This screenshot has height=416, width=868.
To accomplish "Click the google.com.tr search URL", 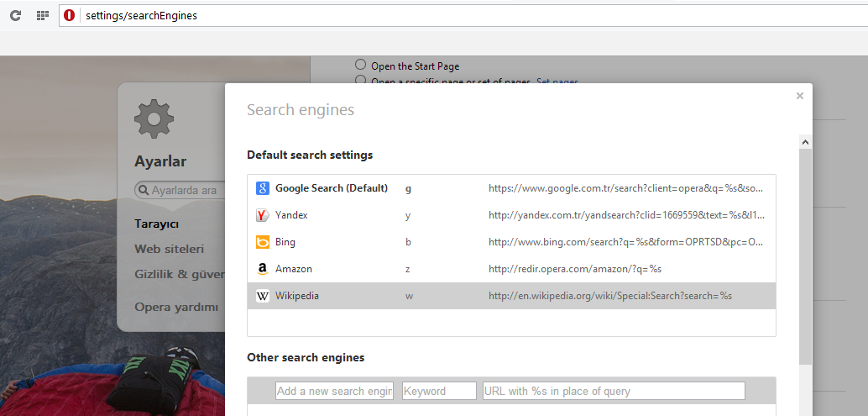I will [x=627, y=188].
